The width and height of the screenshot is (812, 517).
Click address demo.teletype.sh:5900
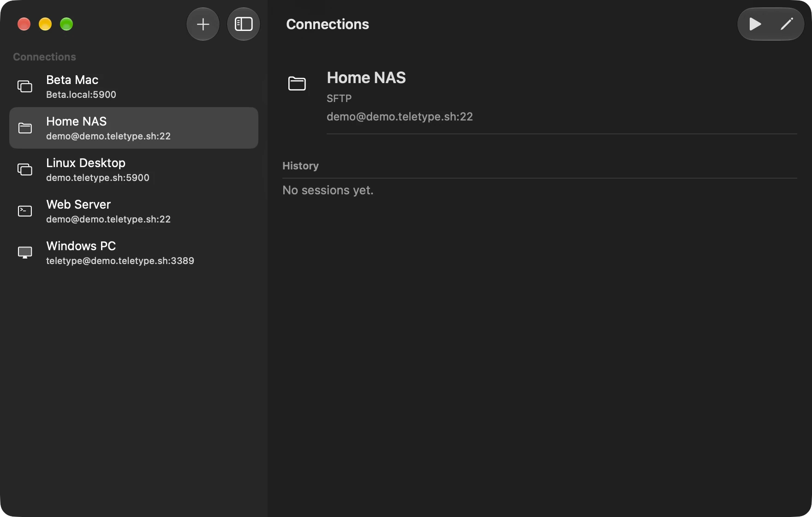[98, 178]
